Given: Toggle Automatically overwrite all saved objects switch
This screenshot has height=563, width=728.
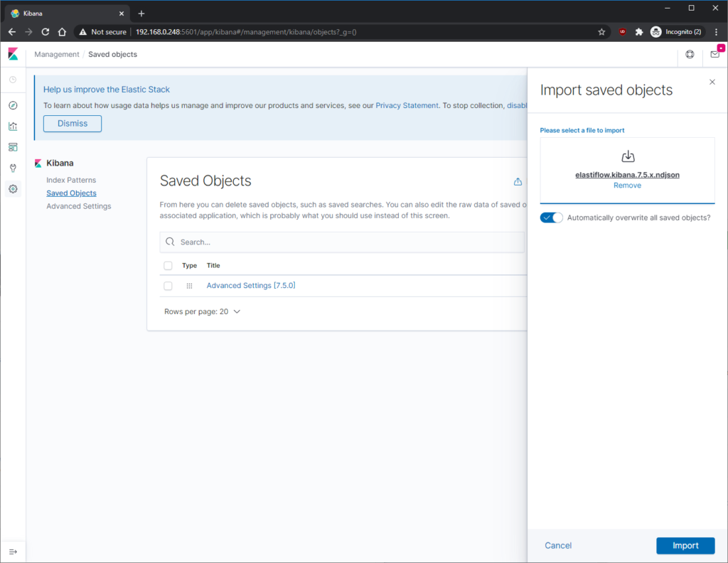Looking at the screenshot, I should pos(551,218).
